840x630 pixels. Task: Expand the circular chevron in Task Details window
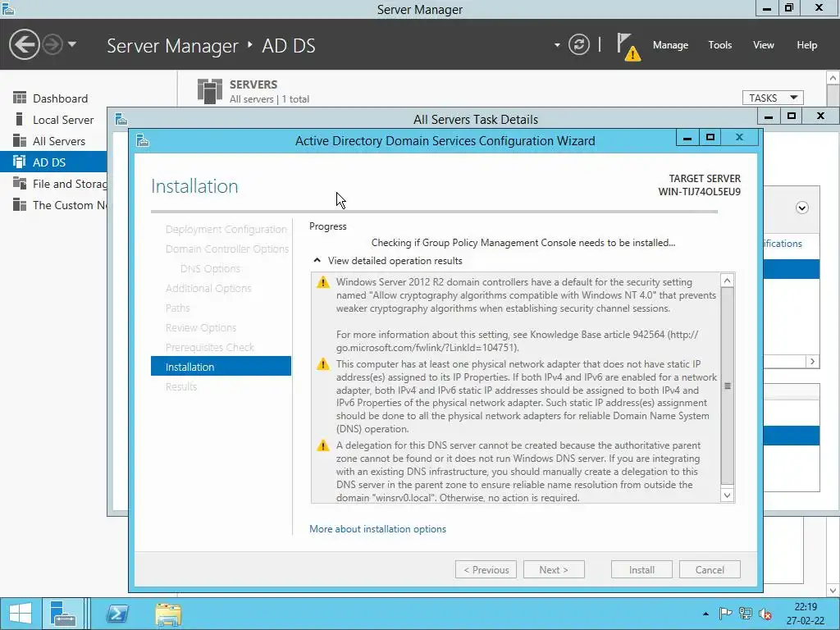point(802,208)
